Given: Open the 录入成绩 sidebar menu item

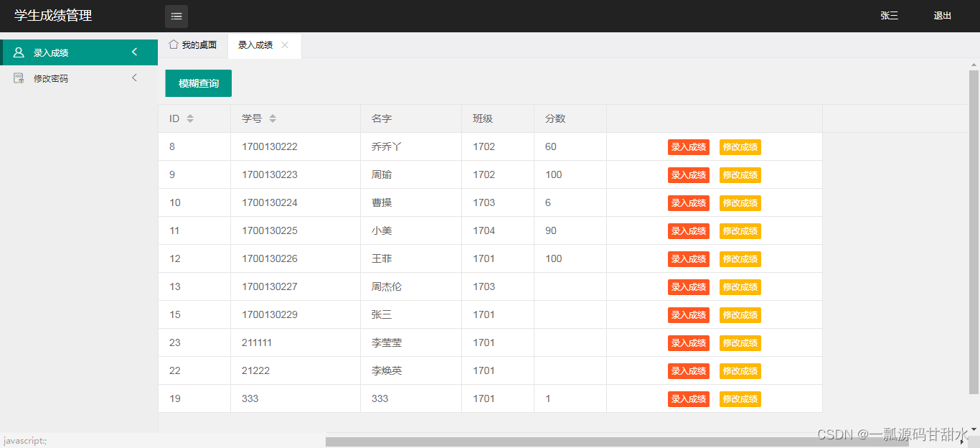Looking at the screenshot, I should pyautogui.click(x=79, y=52).
